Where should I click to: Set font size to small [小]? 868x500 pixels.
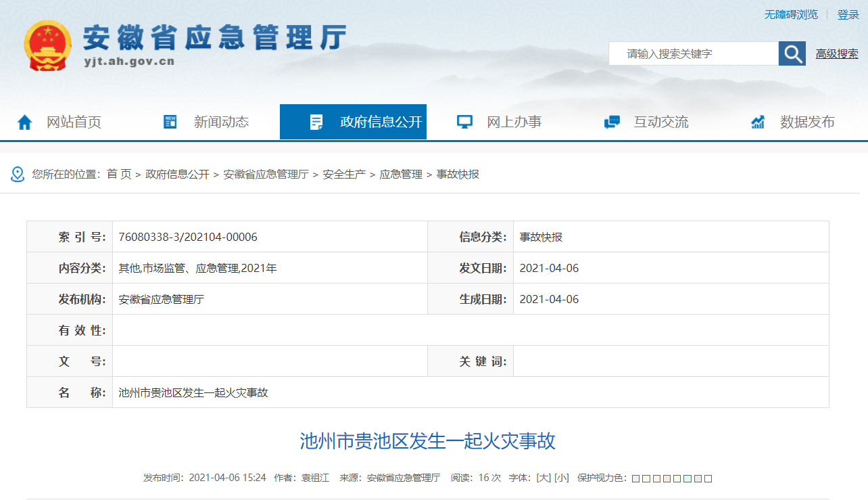click(x=561, y=478)
